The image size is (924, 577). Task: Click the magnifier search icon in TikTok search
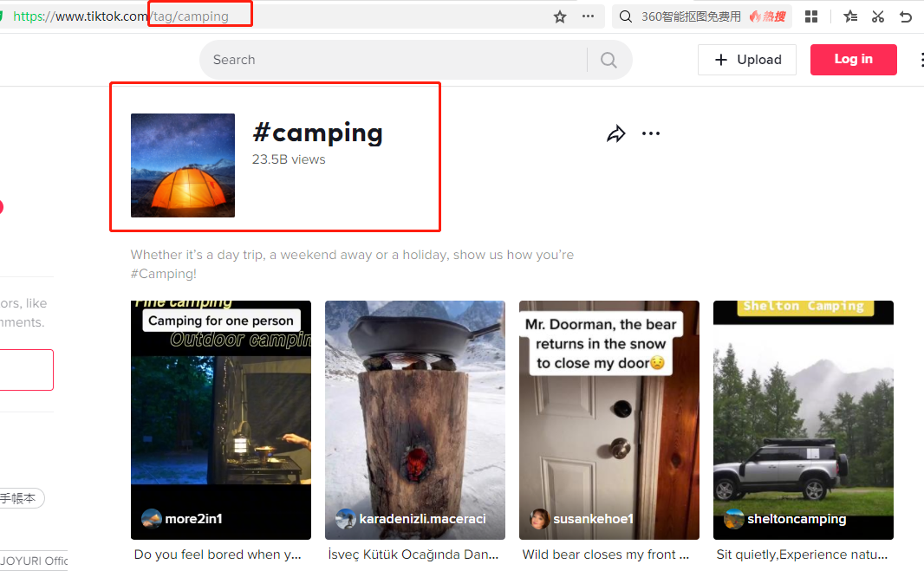tap(608, 60)
